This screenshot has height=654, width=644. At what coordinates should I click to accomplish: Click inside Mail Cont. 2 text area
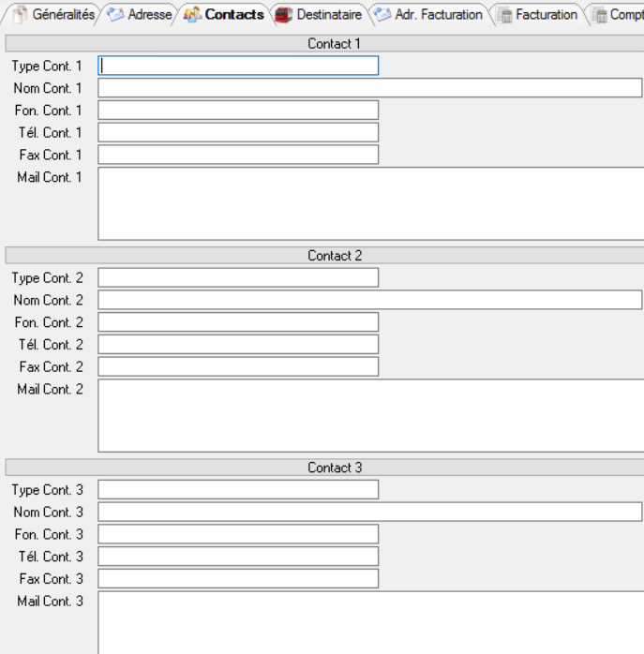pyautogui.click(x=369, y=415)
